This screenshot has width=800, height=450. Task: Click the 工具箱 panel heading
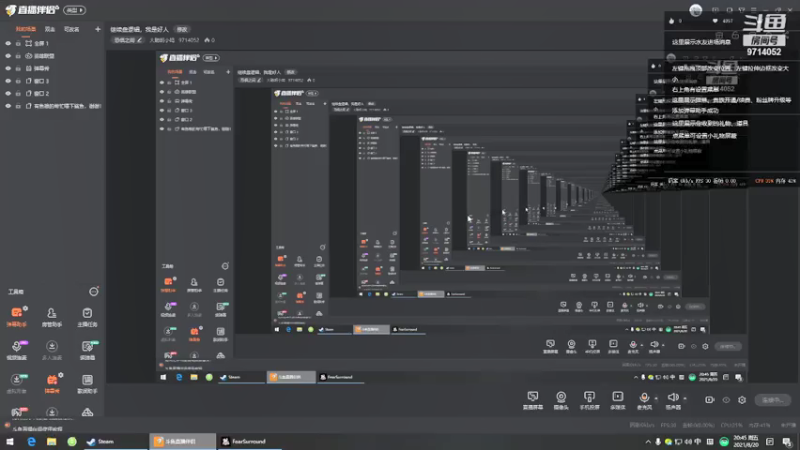tap(16, 292)
